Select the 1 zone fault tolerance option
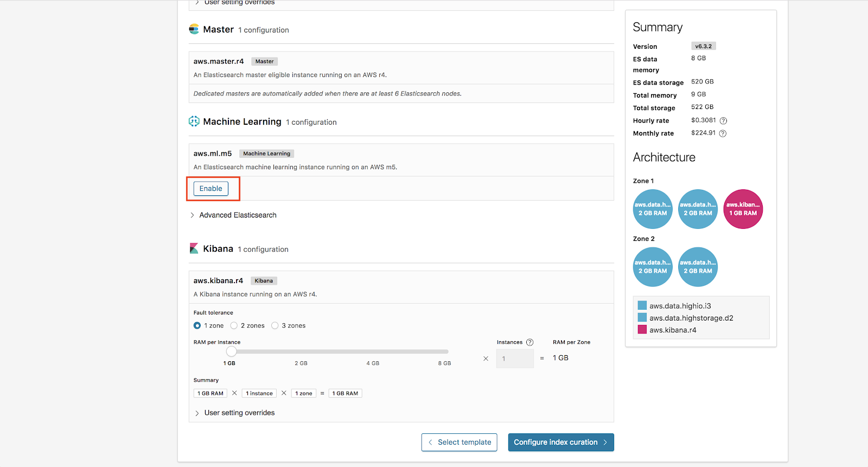Viewport: 868px width, 467px height. 197,325
